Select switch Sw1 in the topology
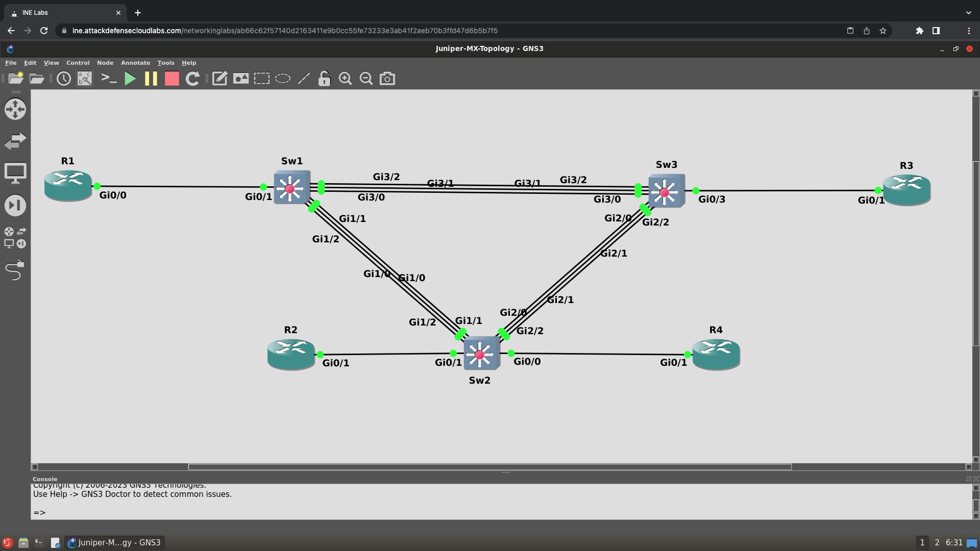980x551 pixels. (x=292, y=187)
